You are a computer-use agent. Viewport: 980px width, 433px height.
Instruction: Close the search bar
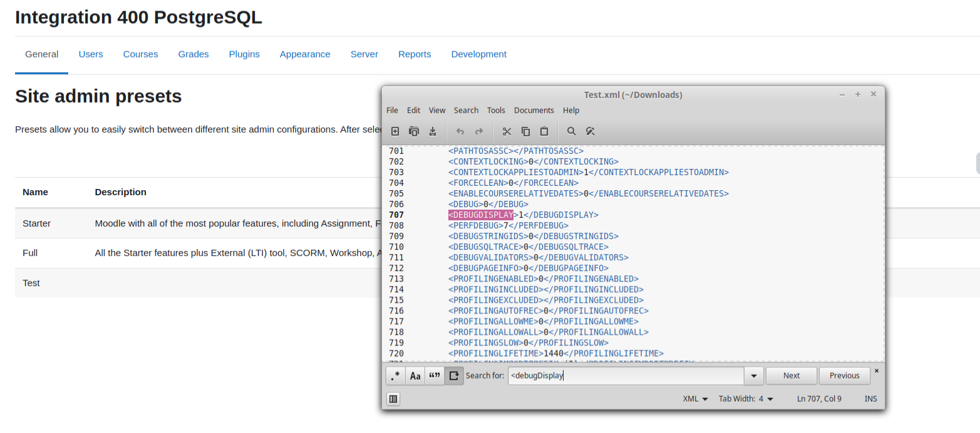tap(876, 371)
